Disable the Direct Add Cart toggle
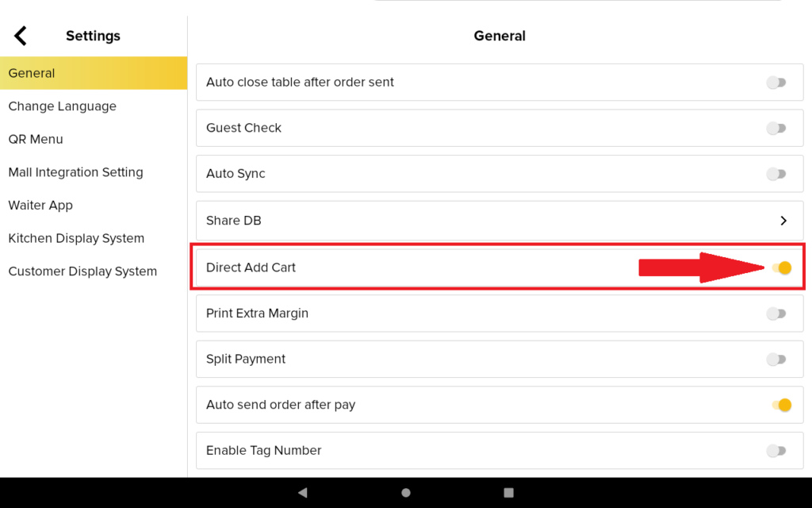The width and height of the screenshot is (812, 508). click(x=781, y=267)
